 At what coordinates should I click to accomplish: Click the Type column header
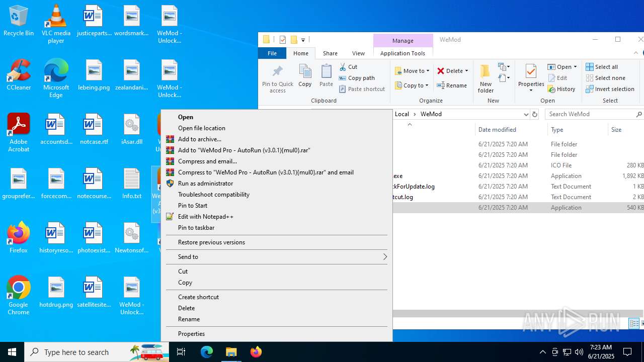pyautogui.click(x=578, y=130)
